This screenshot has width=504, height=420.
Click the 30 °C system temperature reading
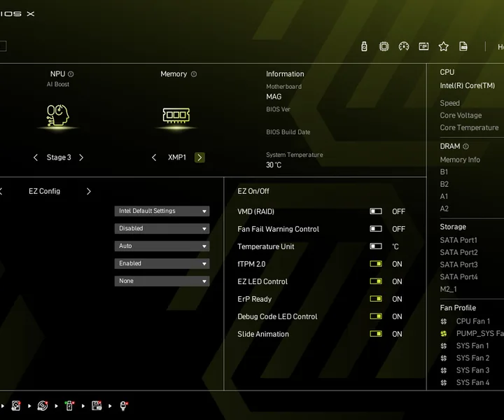[x=274, y=165]
